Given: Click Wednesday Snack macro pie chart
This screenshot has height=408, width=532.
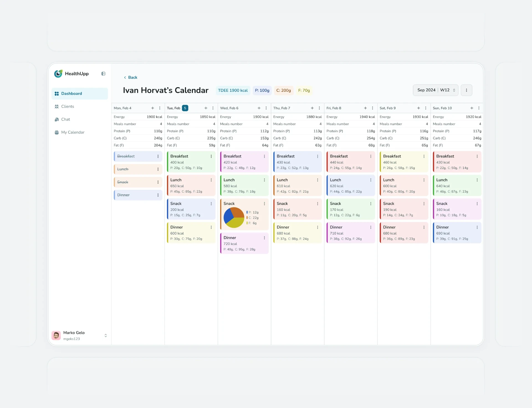Looking at the screenshot, I should (x=234, y=218).
